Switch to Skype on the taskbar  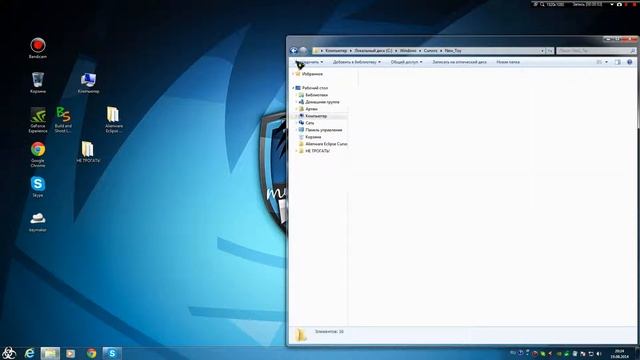[x=112, y=353]
